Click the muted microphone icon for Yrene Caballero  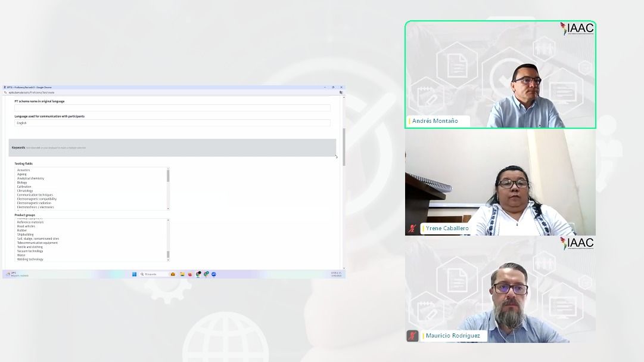(x=412, y=228)
